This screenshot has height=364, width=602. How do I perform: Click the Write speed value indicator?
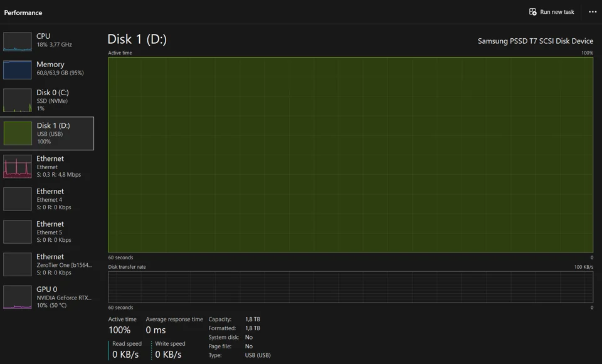(168, 355)
